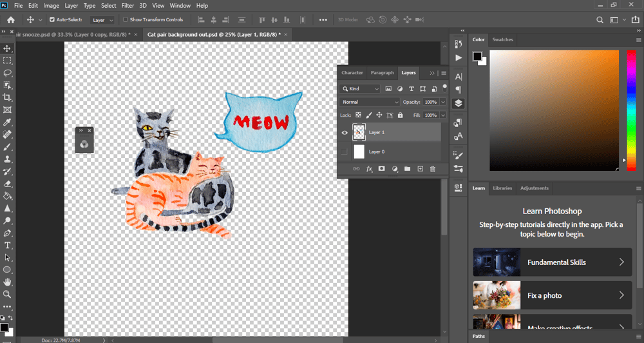Create a new layer with plus icon

(420, 169)
